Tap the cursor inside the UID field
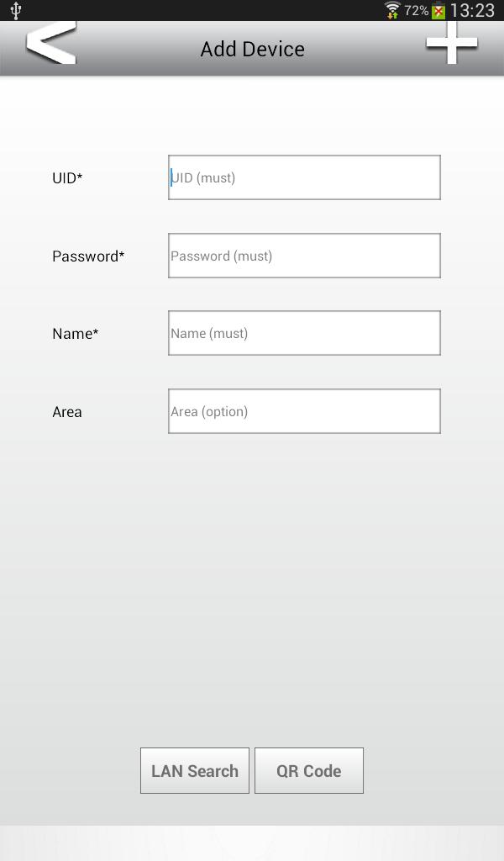The image size is (504, 861). click(x=171, y=177)
